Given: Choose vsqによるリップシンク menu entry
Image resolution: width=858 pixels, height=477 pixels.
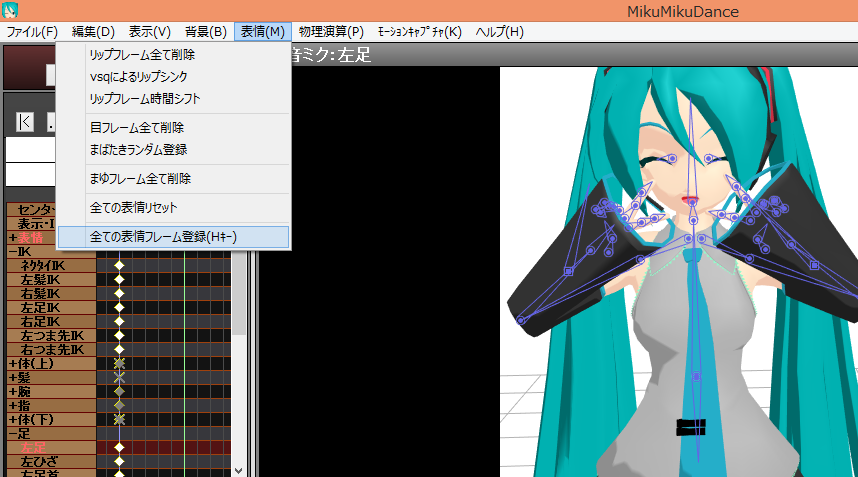Looking at the screenshot, I should tap(173, 77).
